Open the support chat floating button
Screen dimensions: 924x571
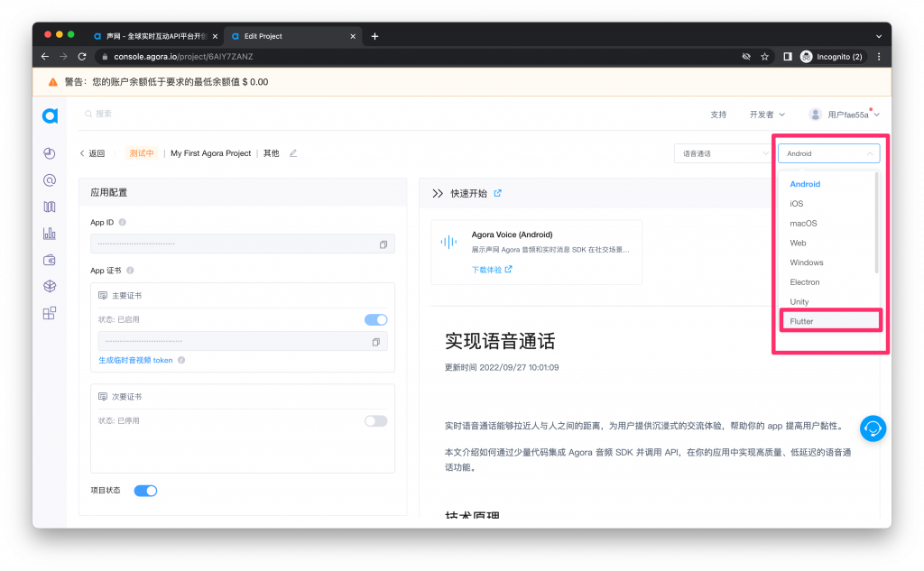pyautogui.click(x=873, y=428)
